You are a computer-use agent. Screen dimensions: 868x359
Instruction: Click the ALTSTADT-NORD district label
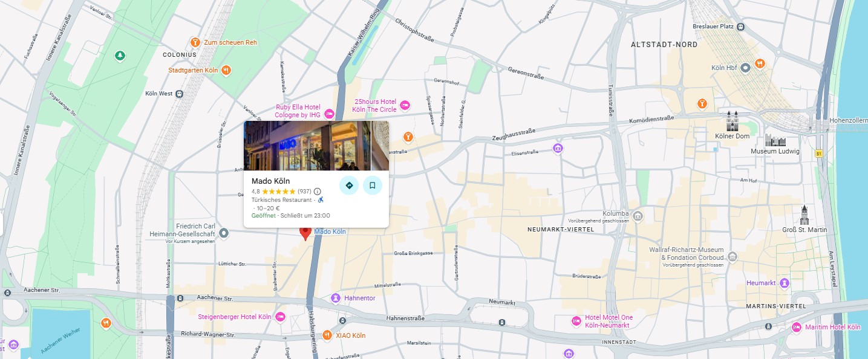[664, 45]
